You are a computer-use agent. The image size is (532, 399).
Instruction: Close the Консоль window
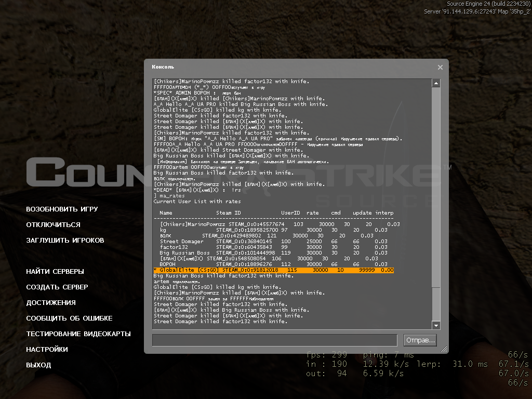pos(440,67)
